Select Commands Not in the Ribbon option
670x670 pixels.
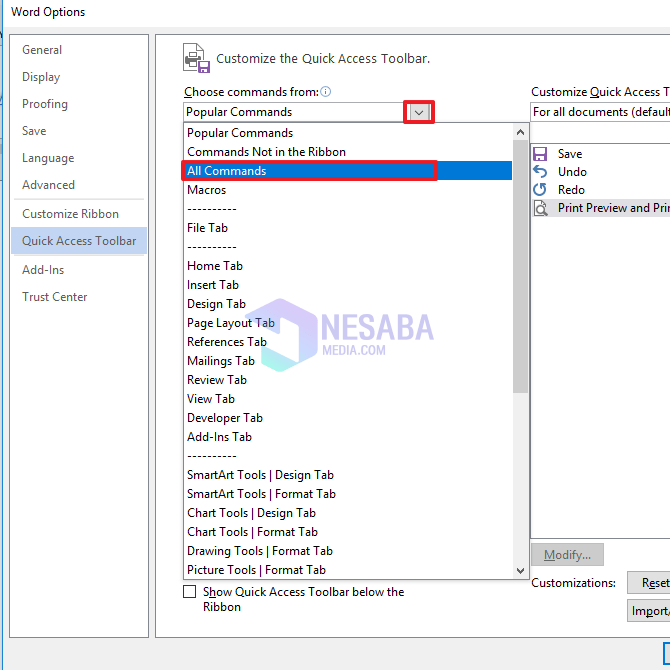266,152
